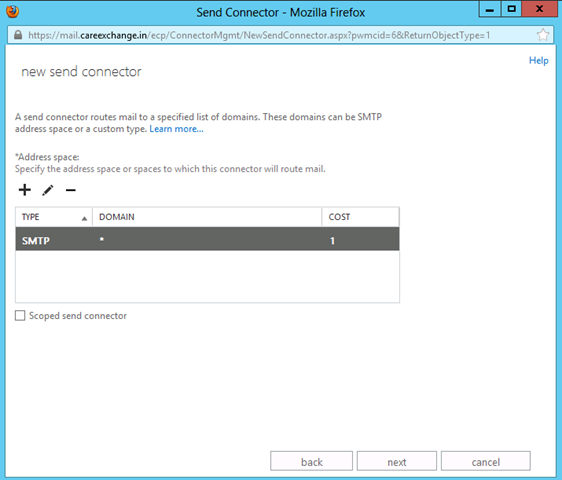Enable the Scoped send connector checkbox
Image resolution: width=562 pixels, height=480 pixels.
point(20,315)
